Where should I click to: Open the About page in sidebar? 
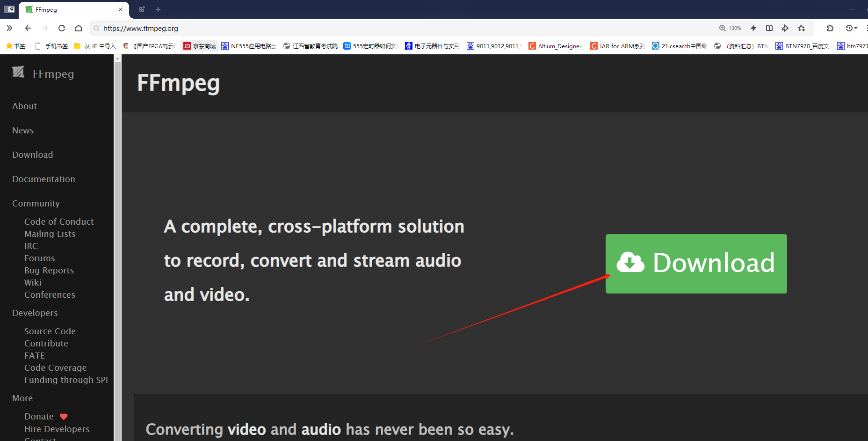[24, 106]
